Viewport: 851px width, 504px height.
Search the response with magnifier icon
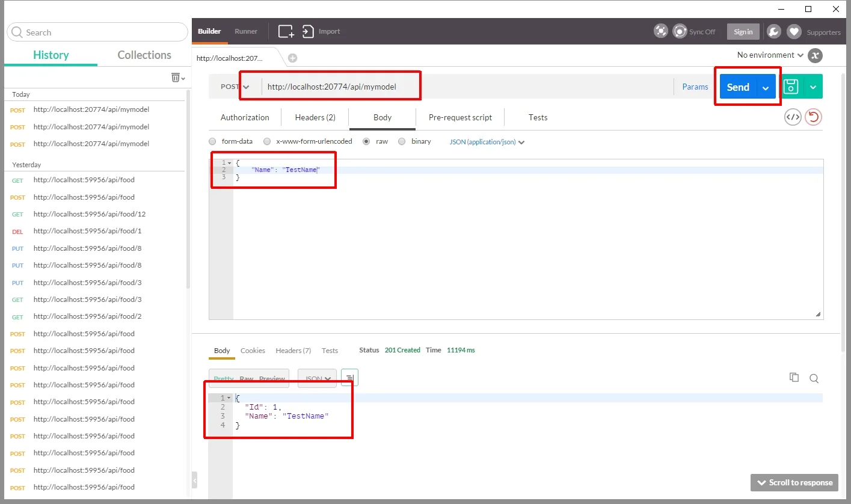coord(814,378)
